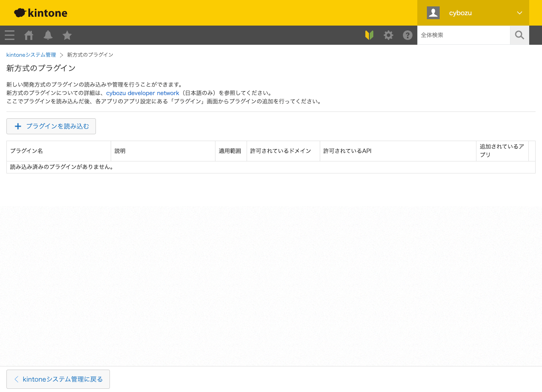Click the プラグイン名 column header
This screenshot has height=392, width=542.
click(59, 151)
